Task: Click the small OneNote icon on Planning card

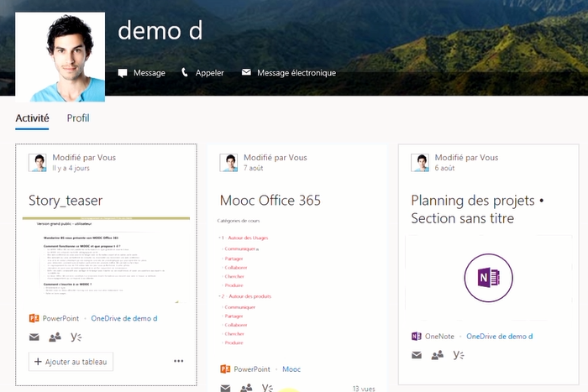Action: coord(417,336)
